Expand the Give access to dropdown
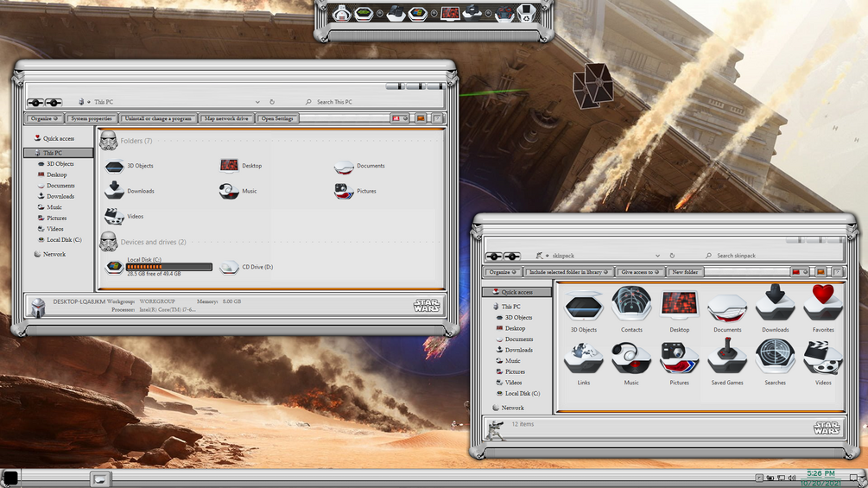This screenshot has height=488, width=868. (x=639, y=272)
